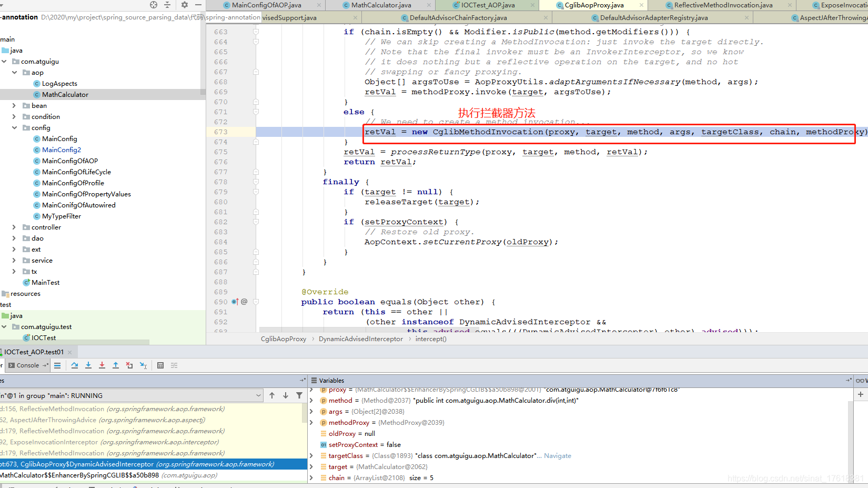The width and height of the screenshot is (868, 488).
Task: Open thread selector dropdown showing RUNNING
Action: 131,395
